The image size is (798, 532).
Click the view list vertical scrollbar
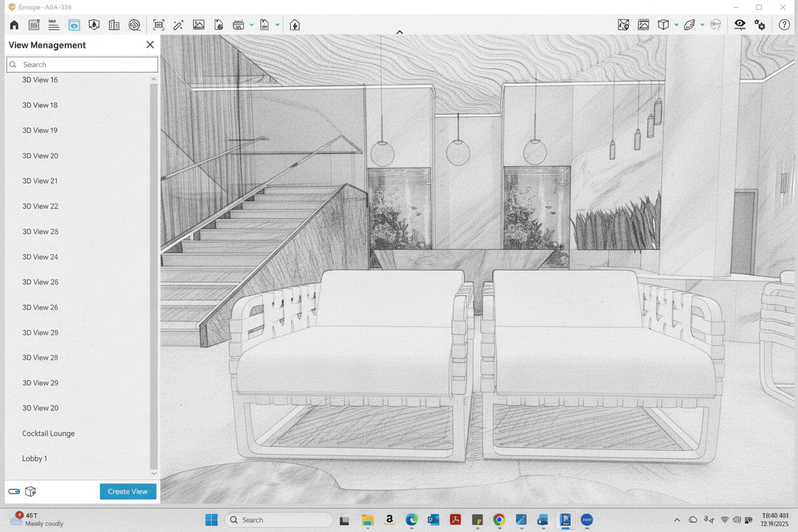tap(153, 275)
